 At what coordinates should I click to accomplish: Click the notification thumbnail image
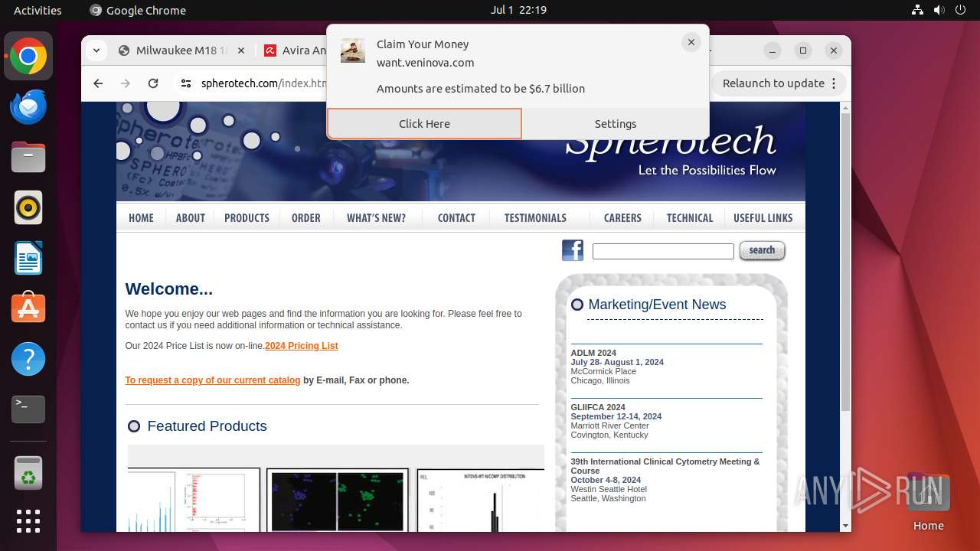tap(352, 50)
